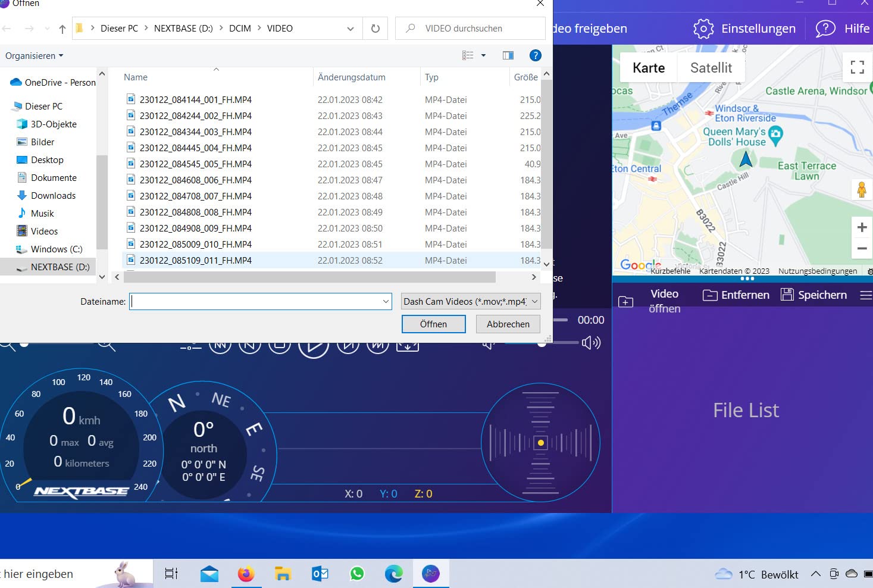Change the file list view layout
Viewport: 873px width, 588px height.
[x=468, y=55]
